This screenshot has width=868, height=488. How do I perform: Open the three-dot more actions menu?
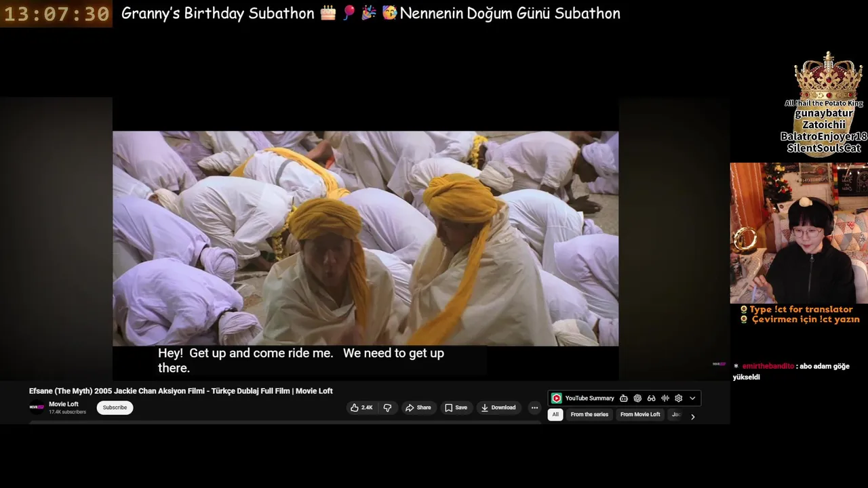coord(534,407)
